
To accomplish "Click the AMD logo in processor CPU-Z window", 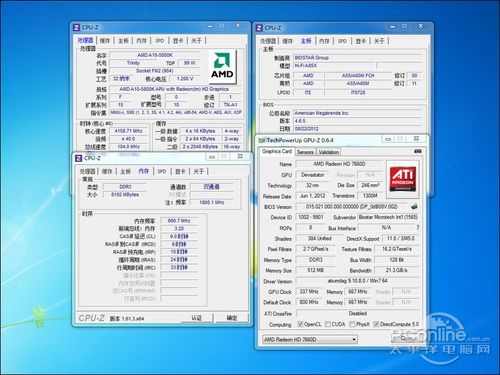I will [x=223, y=66].
